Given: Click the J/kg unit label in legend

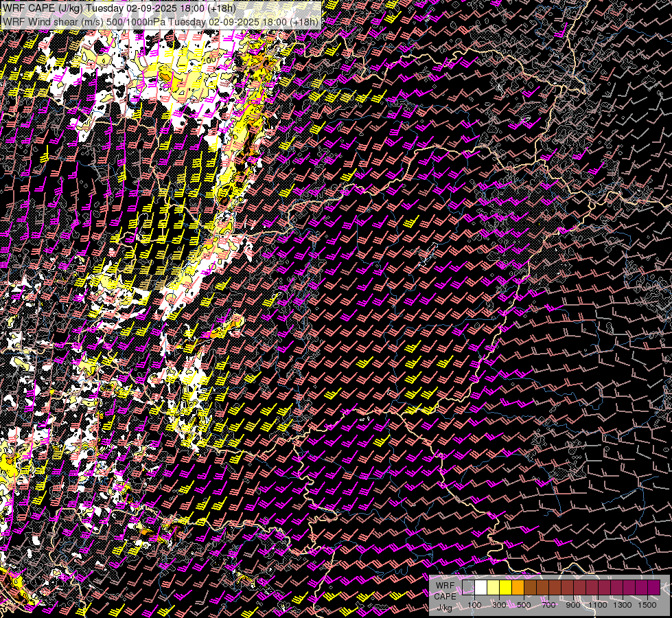Looking at the screenshot, I should coord(444,607).
